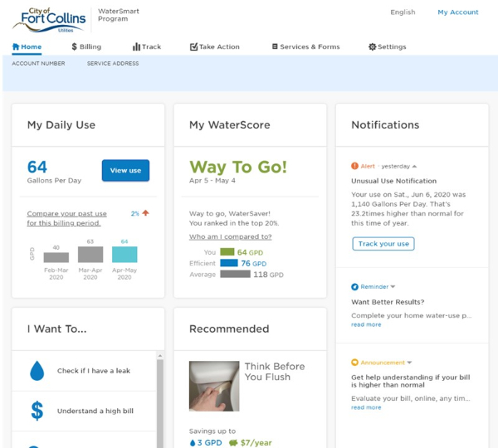This screenshot has width=498, height=448.
Task: Collapse the Alert notification caret
Action: pos(414,166)
